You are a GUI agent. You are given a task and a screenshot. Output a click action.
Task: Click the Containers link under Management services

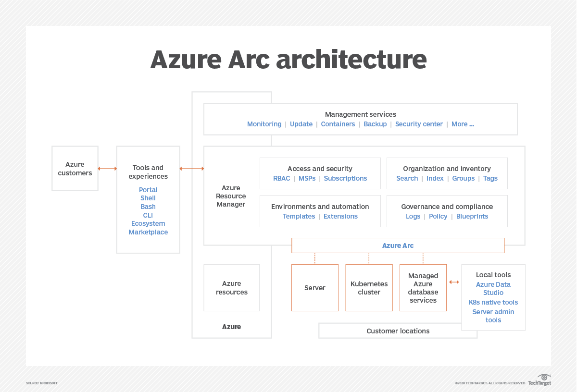[x=338, y=124]
